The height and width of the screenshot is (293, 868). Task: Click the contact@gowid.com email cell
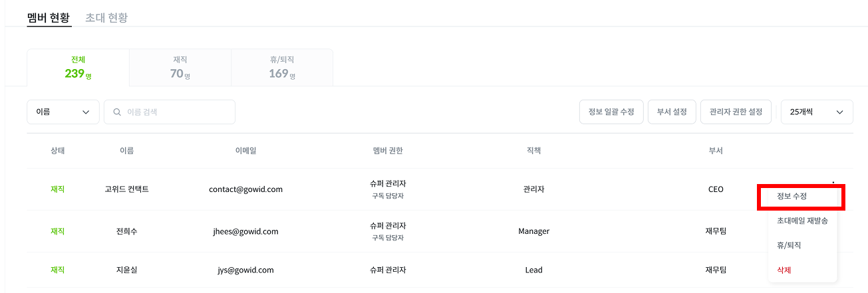tap(245, 189)
